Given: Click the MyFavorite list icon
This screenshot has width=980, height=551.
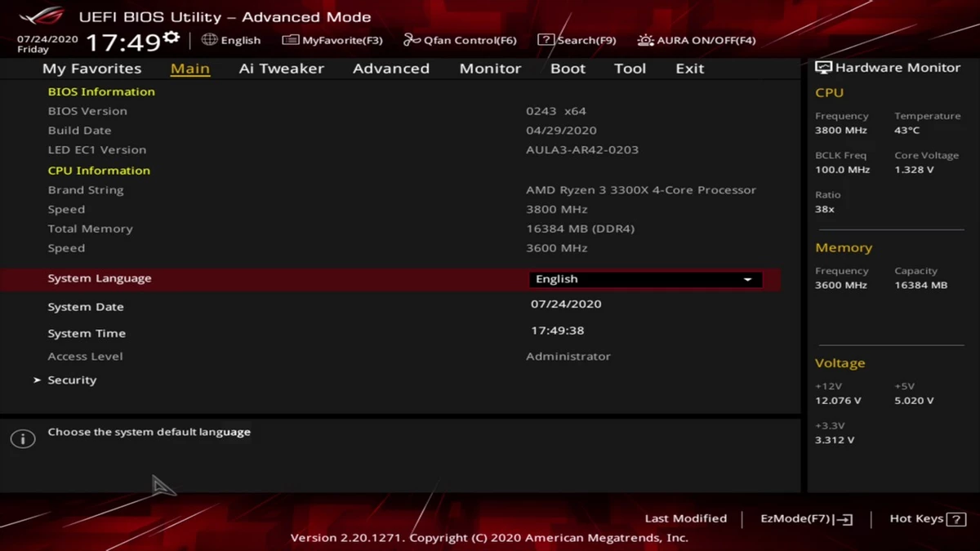Looking at the screenshot, I should pos(290,39).
